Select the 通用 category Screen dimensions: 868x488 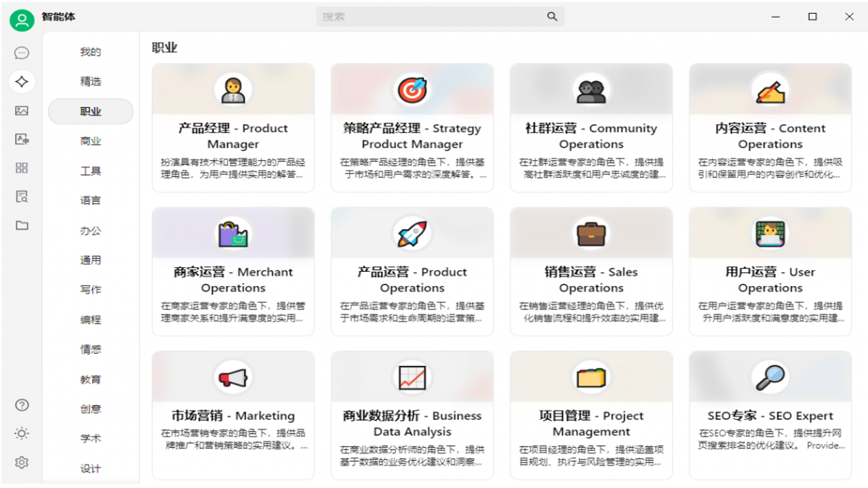[91, 260]
